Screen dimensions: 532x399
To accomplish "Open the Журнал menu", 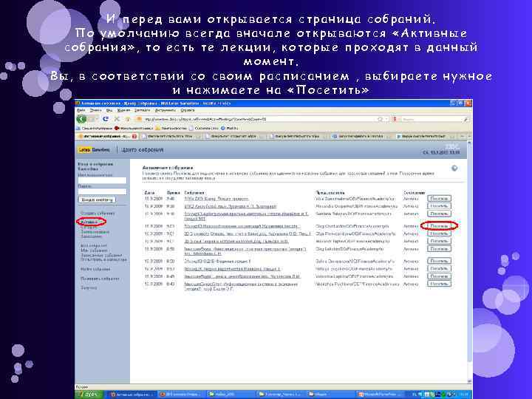I will click(124, 110).
